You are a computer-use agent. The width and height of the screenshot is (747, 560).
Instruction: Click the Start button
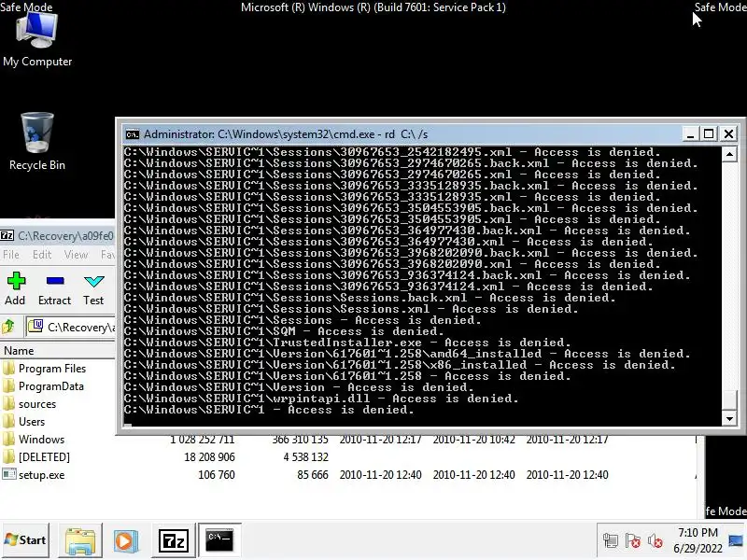[x=26, y=540]
